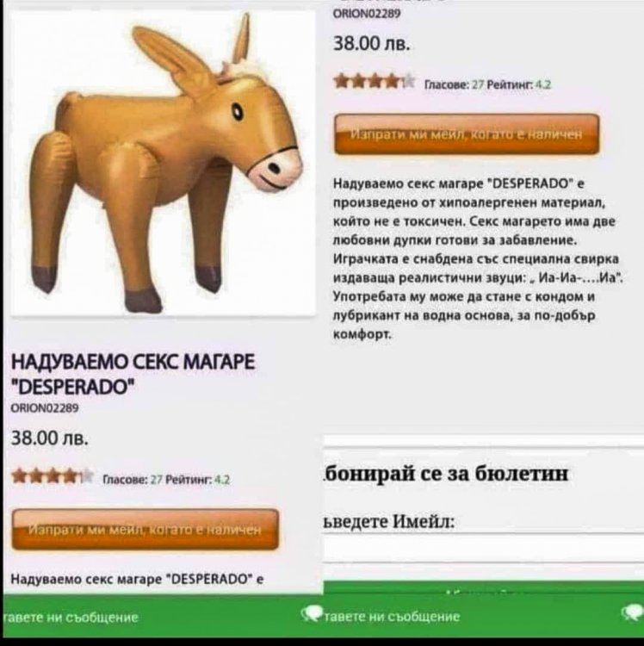
Task: Click the lower orange notify-by-email button
Action: pos(146,530)
